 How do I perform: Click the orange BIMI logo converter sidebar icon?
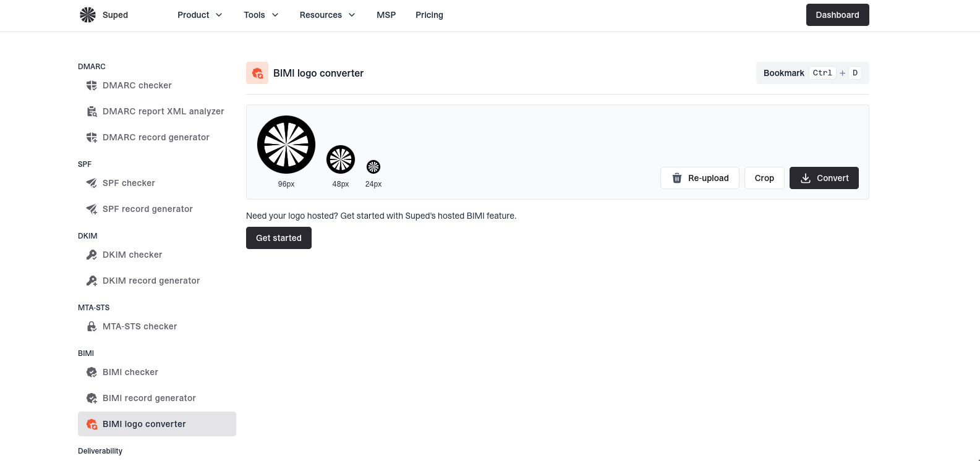(x=92, y=424)
